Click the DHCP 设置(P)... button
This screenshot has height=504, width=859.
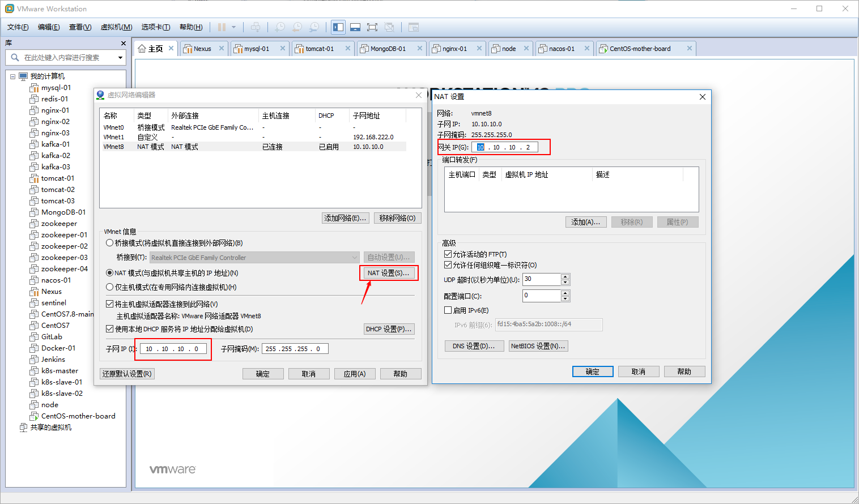click(389, 329)
